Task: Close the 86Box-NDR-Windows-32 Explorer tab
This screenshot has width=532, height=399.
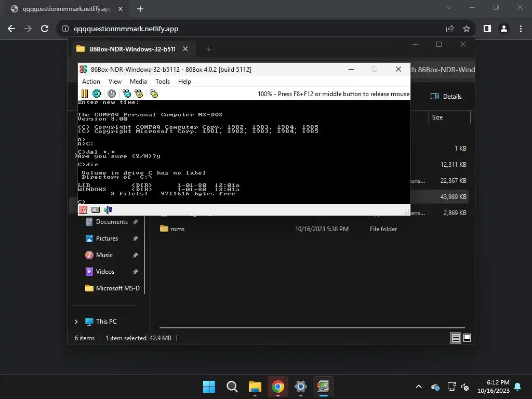Action: [185, 49]
